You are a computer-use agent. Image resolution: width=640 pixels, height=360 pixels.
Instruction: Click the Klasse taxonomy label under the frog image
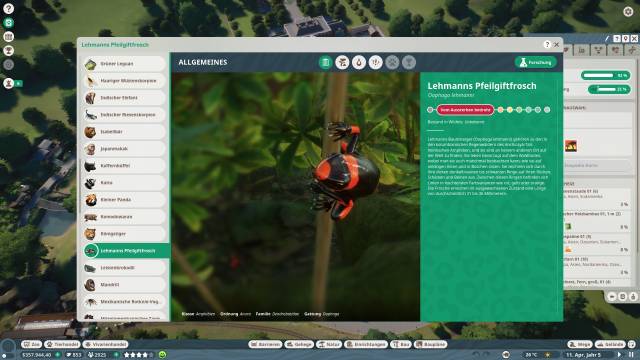(x=188, y=314)
